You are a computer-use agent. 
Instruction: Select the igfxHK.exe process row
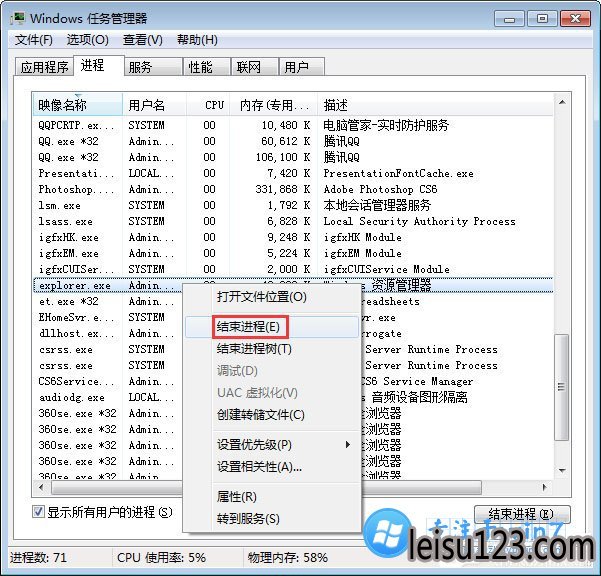(293, 237)
